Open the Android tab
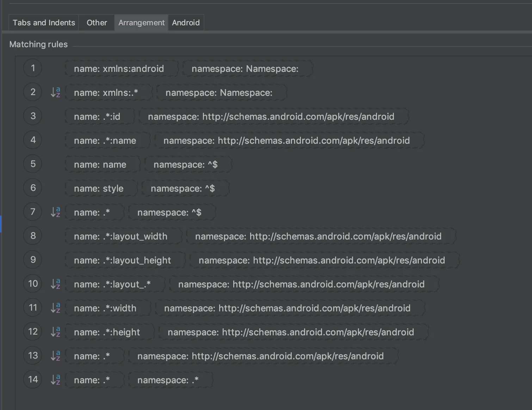532x410 pixels. [186, 23]
